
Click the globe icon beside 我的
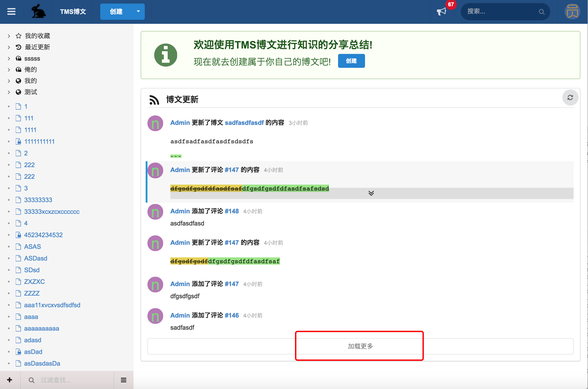coord(18,81)
